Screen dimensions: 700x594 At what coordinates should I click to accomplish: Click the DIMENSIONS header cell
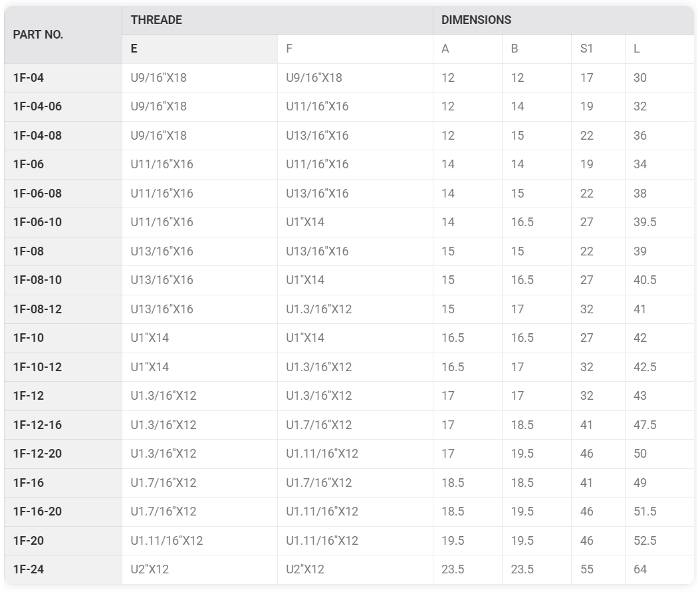[x=564, y=20]
